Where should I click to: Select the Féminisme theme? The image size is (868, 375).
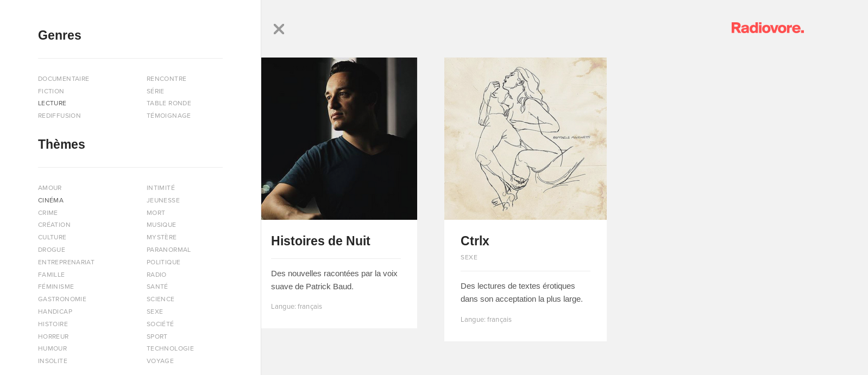tap(56, 287)
